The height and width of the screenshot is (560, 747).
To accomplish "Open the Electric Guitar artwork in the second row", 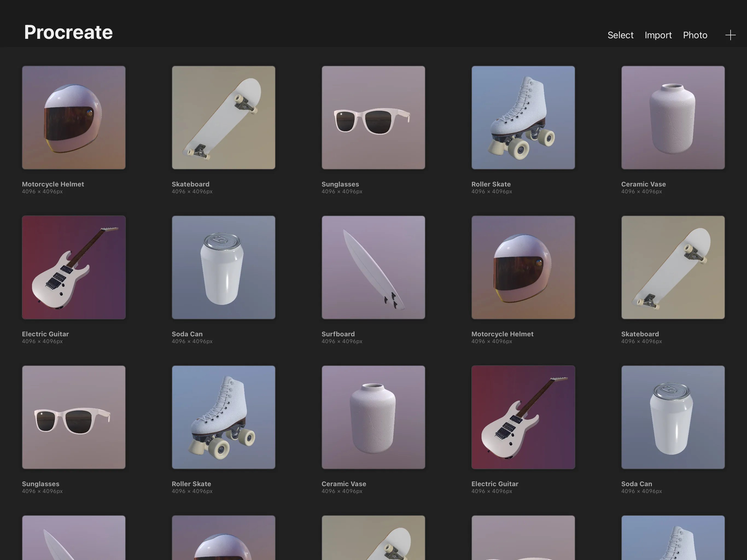I will (x=74, y=267).
